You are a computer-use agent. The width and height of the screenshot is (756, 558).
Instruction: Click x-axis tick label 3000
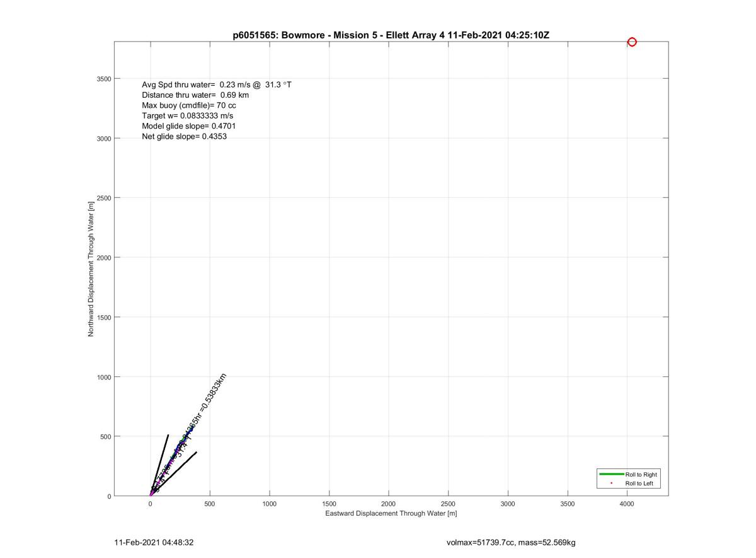508,504
